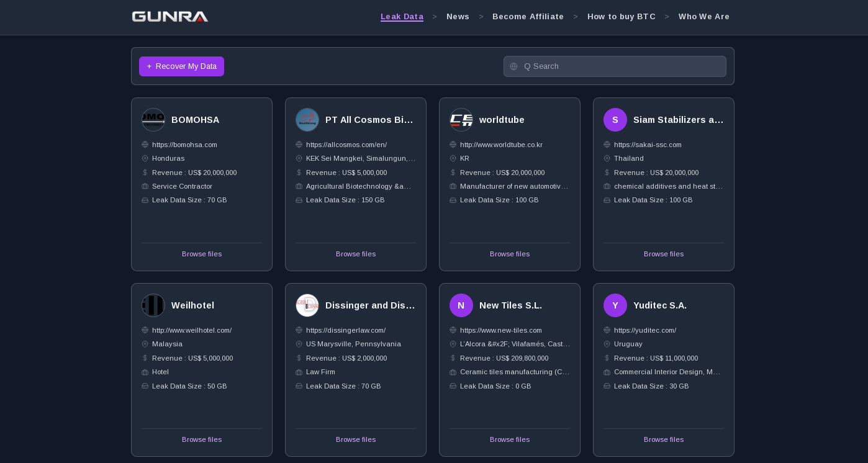868x463 pixels.
Task: Click the PT All Cosmos logo image
Action: pyautogui.click(x=307, y=120)
